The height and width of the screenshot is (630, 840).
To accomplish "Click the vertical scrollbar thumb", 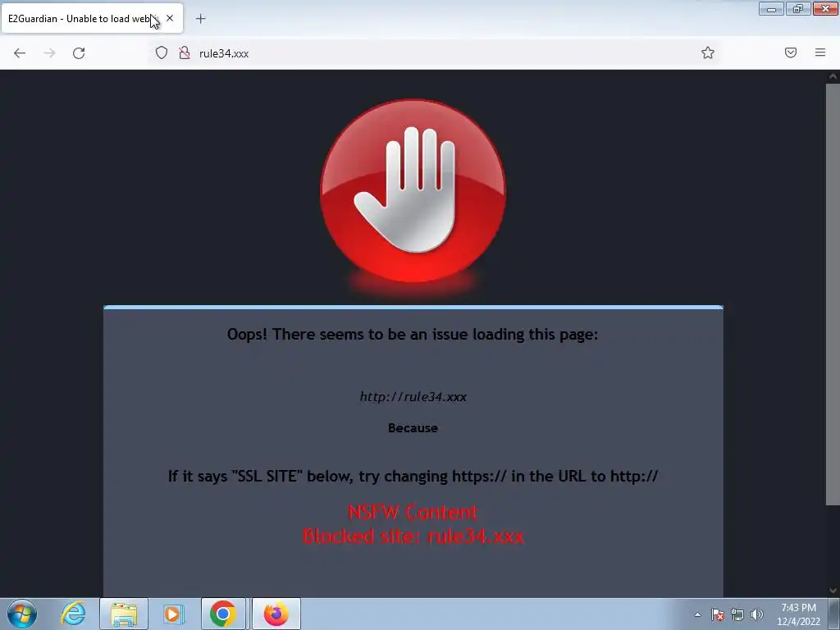I will 833,294.
